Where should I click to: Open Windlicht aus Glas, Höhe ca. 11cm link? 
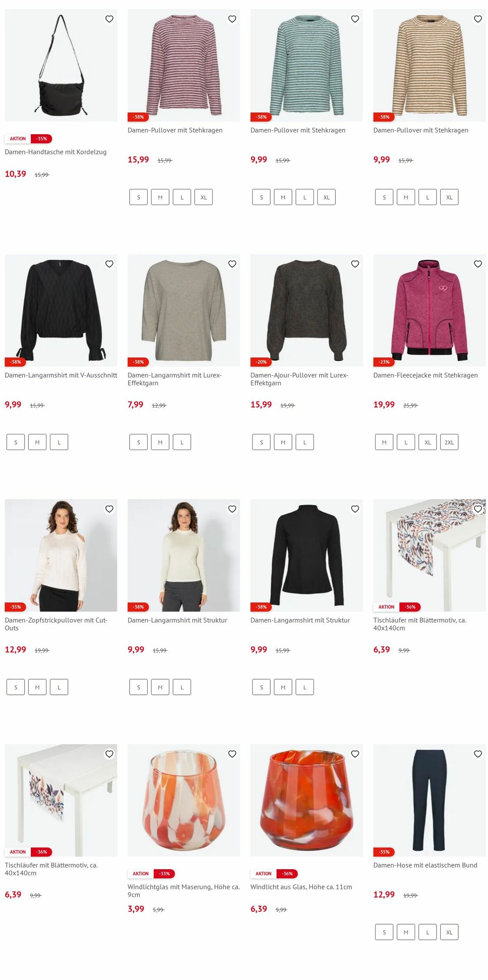pos(301,887)
